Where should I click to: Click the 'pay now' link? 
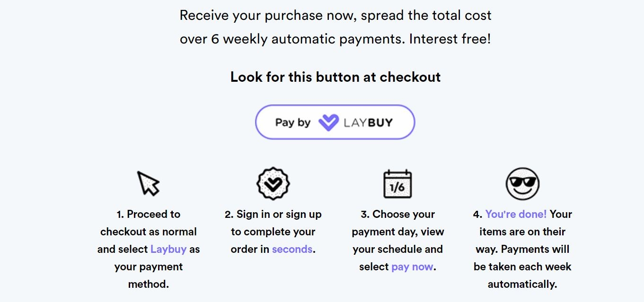click(412, 267)
